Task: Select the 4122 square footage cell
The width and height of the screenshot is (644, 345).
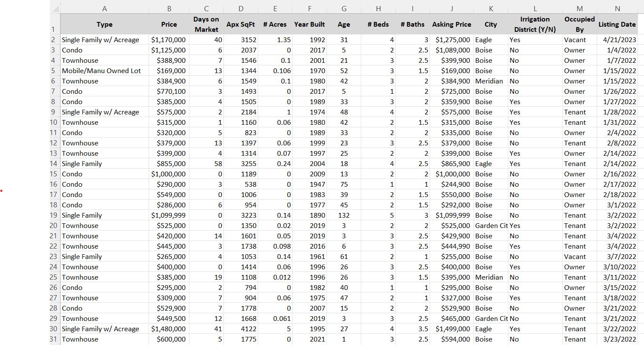Action: coord(241,329)
